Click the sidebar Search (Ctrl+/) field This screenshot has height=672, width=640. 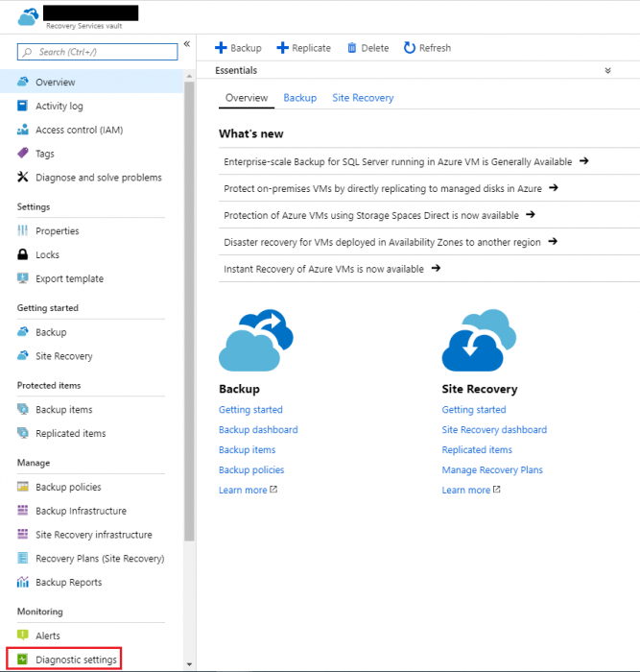[x=97, y=52]
